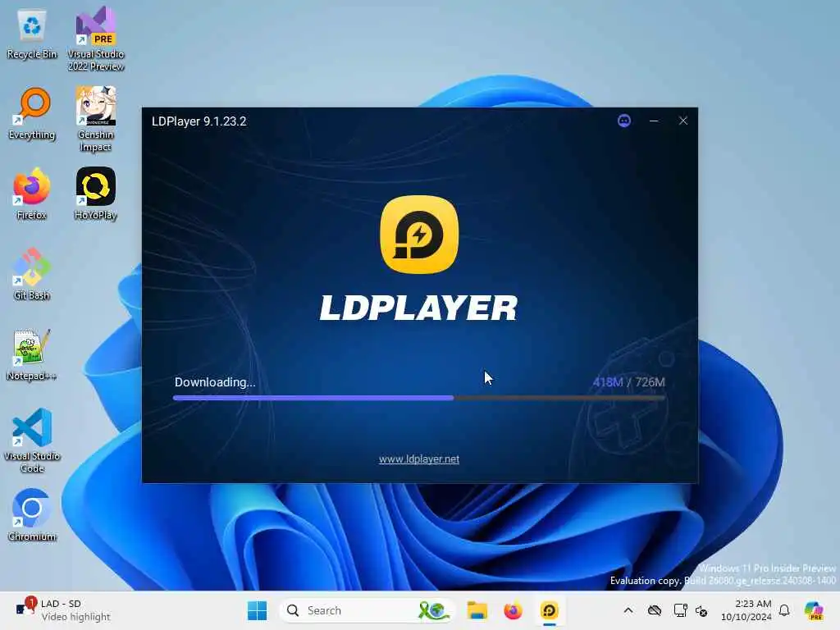This screenshot has width=840, height=630.
Task: Select the HoYoPlay desktop shortcut
Action: coord(96,194)
